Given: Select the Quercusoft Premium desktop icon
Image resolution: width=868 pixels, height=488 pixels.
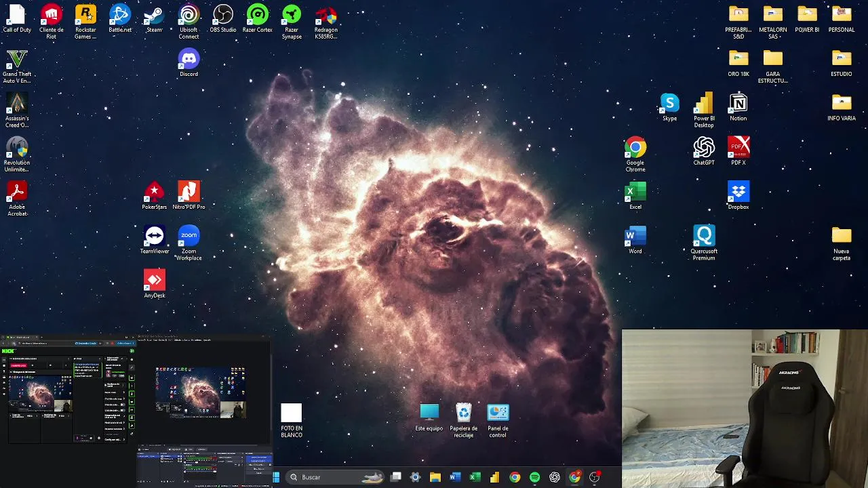Looking at the screenshot, I should [704, 243].
